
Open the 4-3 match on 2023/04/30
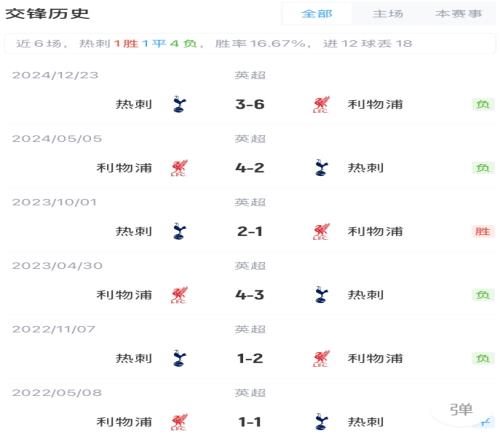[x=250, y=295]
